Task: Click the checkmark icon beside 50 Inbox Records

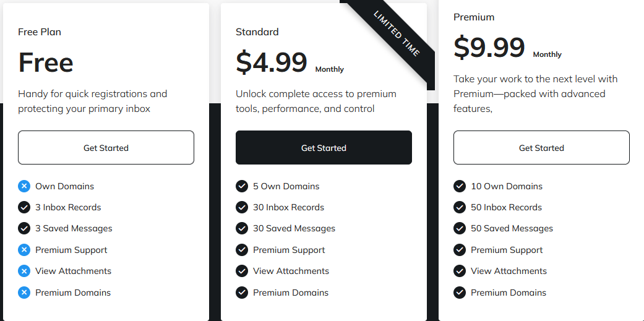Action: (x=460, y=207)
